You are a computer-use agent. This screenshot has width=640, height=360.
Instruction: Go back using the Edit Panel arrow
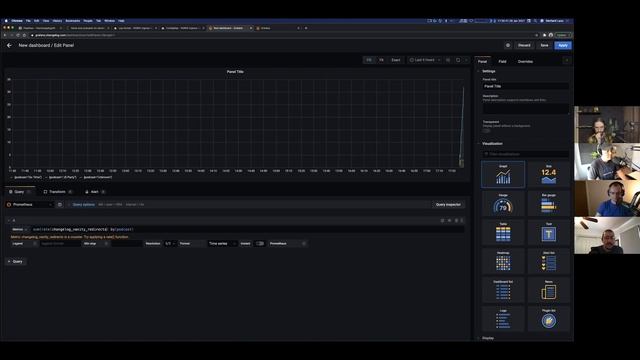(x=9, y=45)
